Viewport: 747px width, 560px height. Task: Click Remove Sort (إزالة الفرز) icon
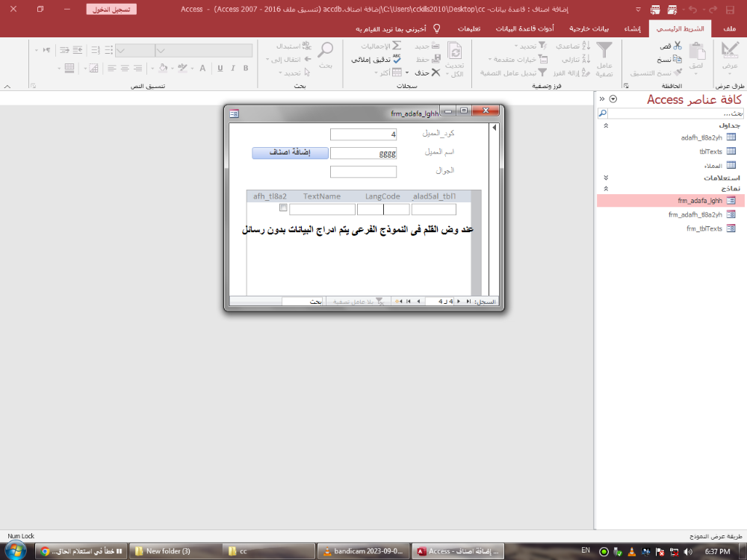coord(586,72)
